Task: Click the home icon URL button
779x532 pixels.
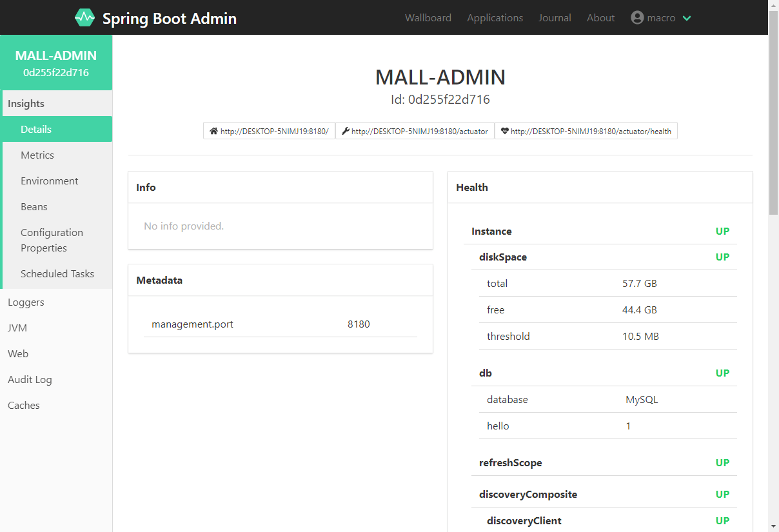Action: [269, 131]
